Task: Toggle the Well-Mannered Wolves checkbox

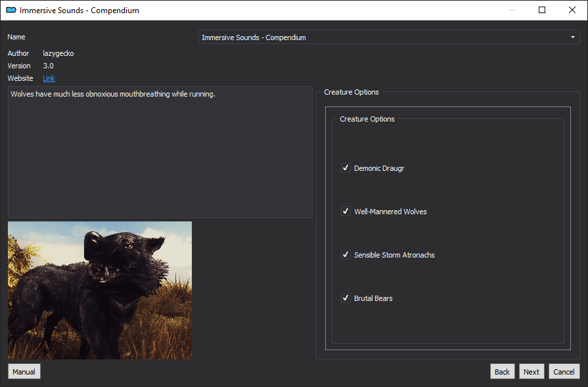Action: point(346,212)
